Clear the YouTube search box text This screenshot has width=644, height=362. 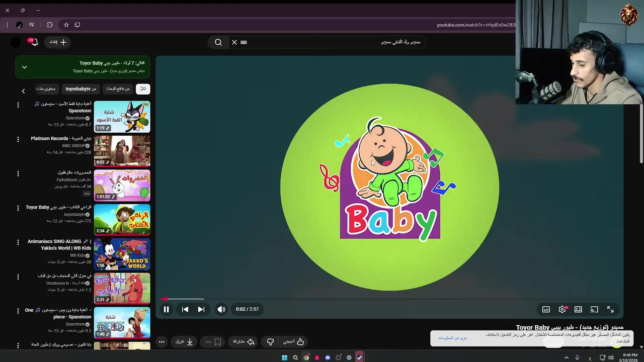pyautogui.click(x=234, y=42)
